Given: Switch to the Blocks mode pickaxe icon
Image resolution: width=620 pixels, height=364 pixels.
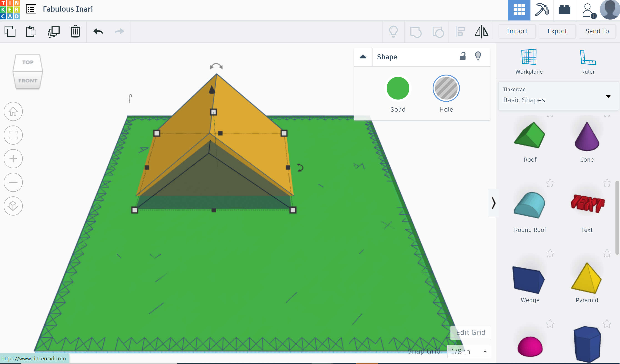Looking at the screenshot, I should tap(542, 10).
